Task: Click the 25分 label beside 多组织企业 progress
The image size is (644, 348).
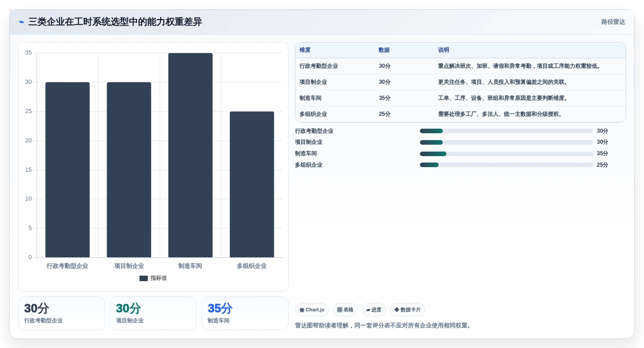Action: point(602,165)
